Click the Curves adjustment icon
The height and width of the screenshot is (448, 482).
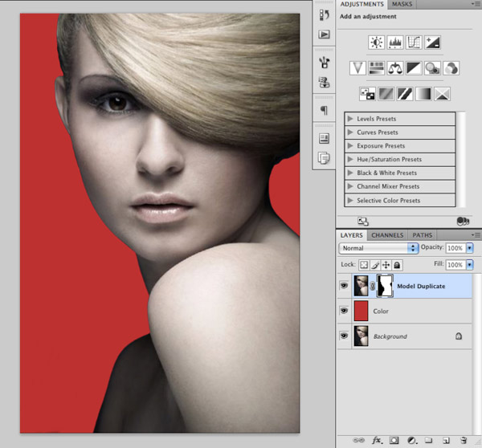pyautogui.click(x=415, y=43)
